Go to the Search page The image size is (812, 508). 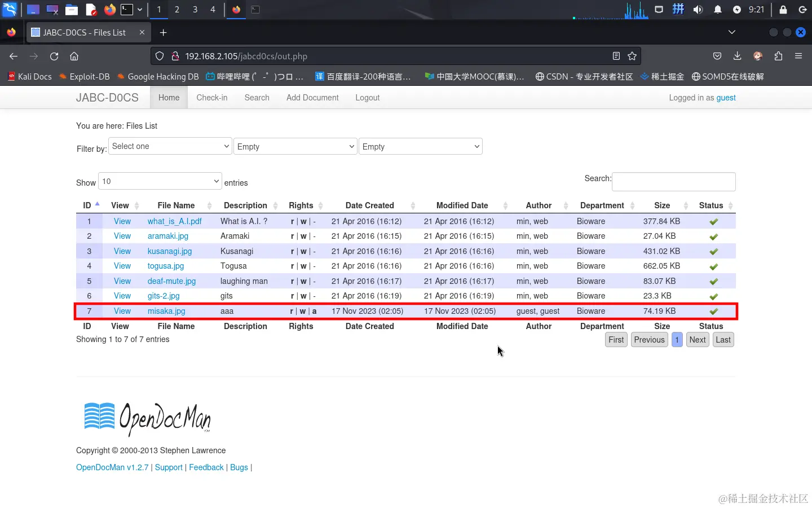257,98
